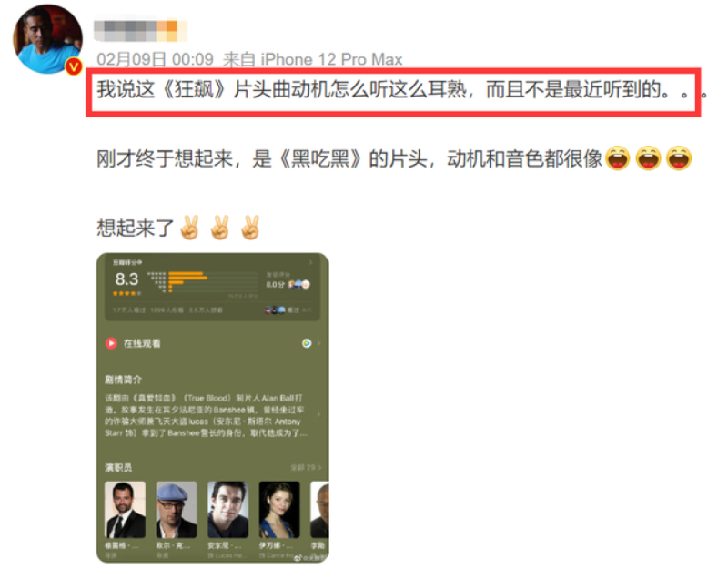This screenshot has height=569, width=728.
Task: Open the chevron right of 在线观看
Action: point(319,343)
